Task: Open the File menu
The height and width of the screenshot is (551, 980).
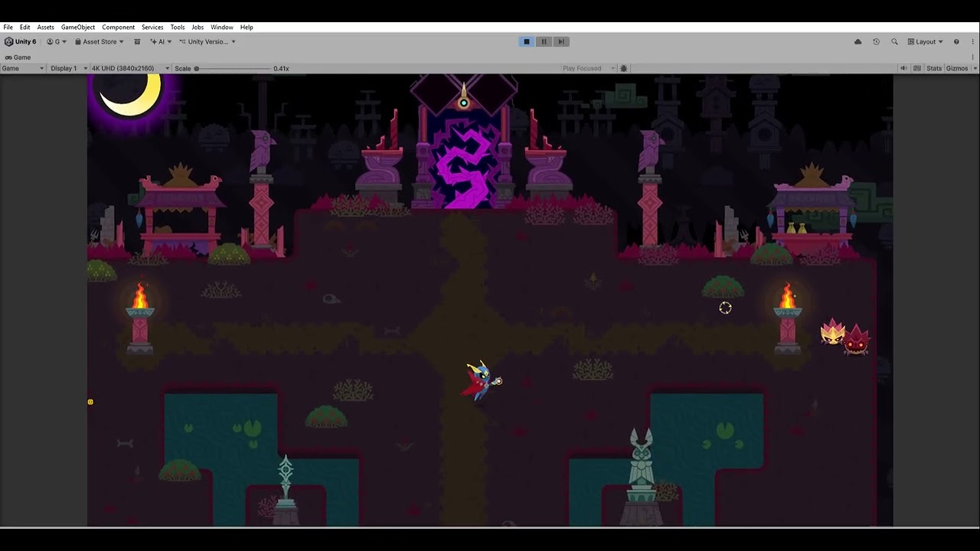Action: point(8,27)
